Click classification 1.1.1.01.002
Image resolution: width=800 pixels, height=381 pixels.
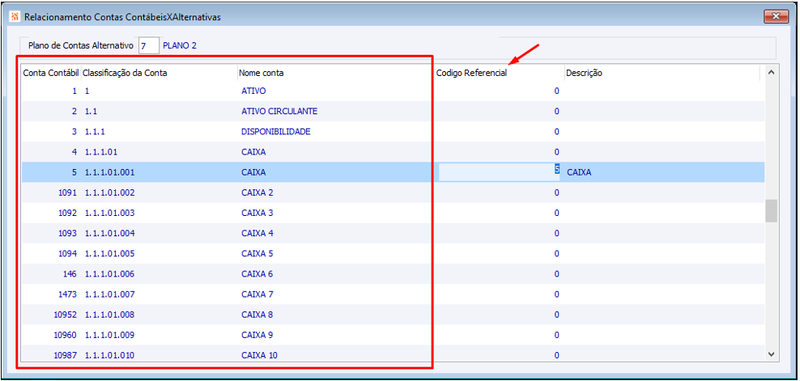pos(110,193)
